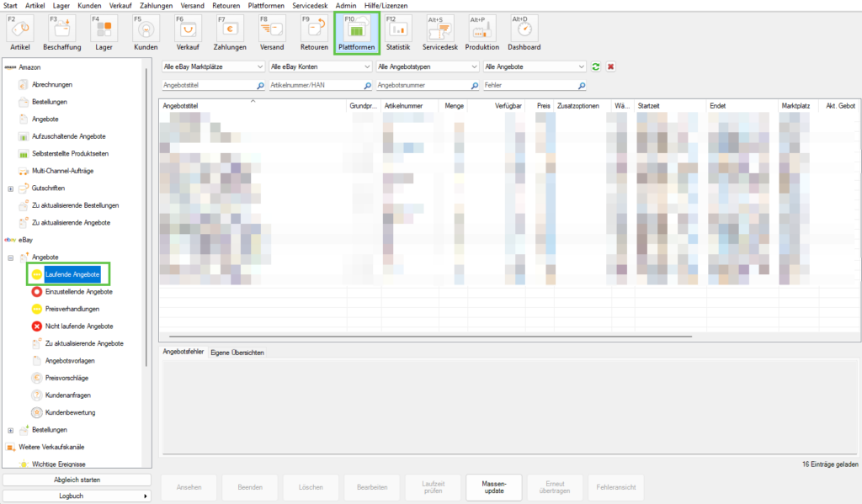
Task: Click the red clear filters icon
Action: (611, 66)
